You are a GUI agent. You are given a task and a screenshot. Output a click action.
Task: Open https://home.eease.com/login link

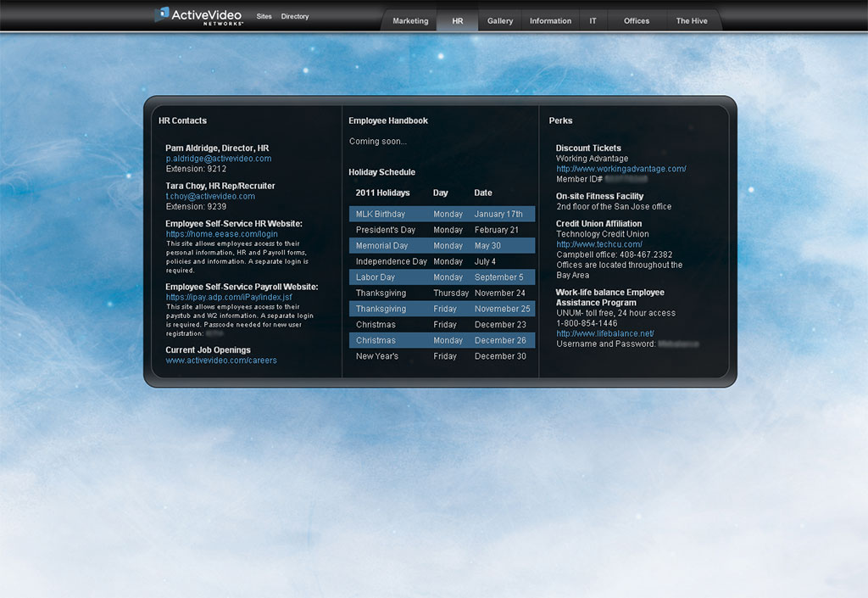221,233
